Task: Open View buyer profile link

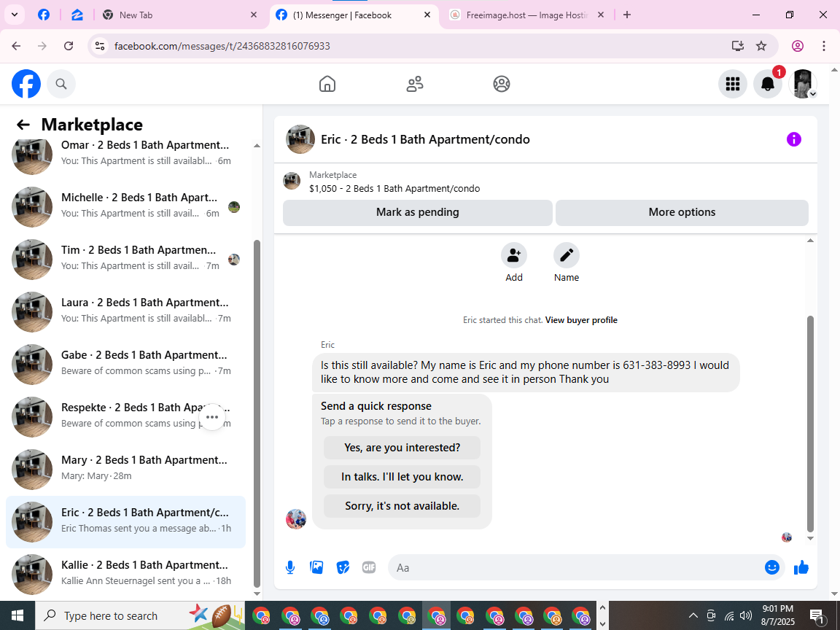Action: pos(581,320)
